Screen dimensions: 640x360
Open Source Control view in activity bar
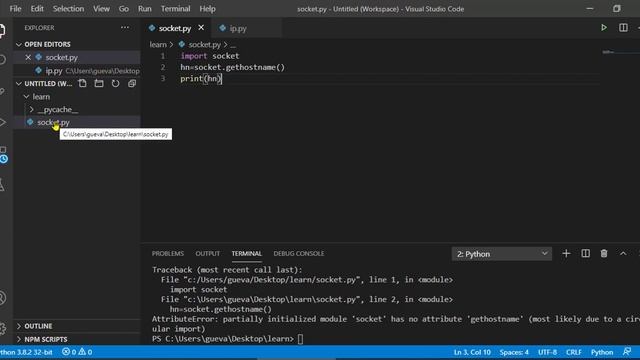coord(2,91)
